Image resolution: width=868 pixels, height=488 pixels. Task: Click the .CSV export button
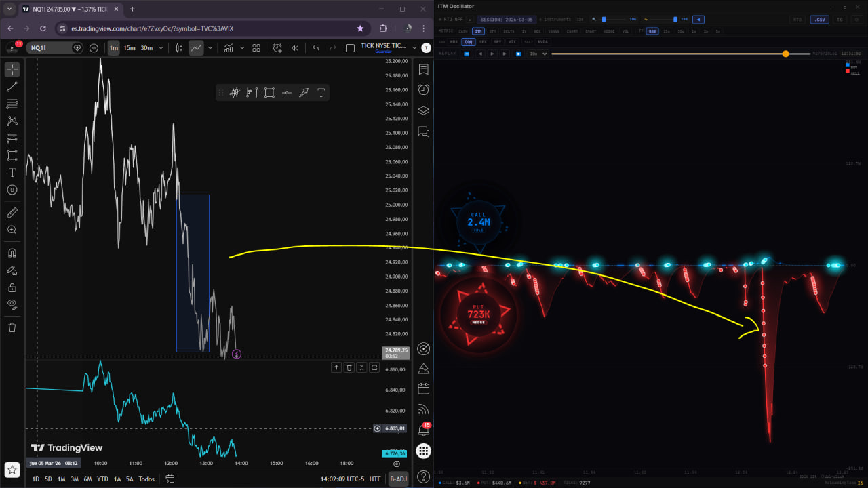(819, 20)
